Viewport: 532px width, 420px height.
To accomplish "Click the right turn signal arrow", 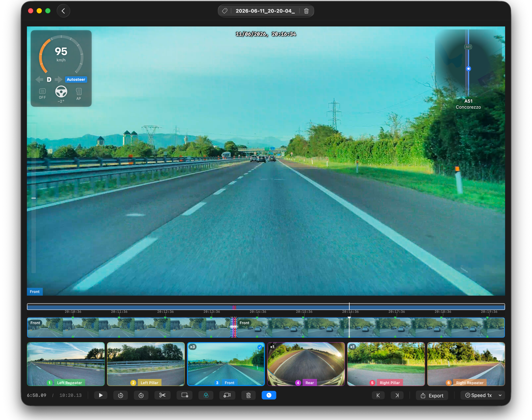I will click(x=58, y=80).
